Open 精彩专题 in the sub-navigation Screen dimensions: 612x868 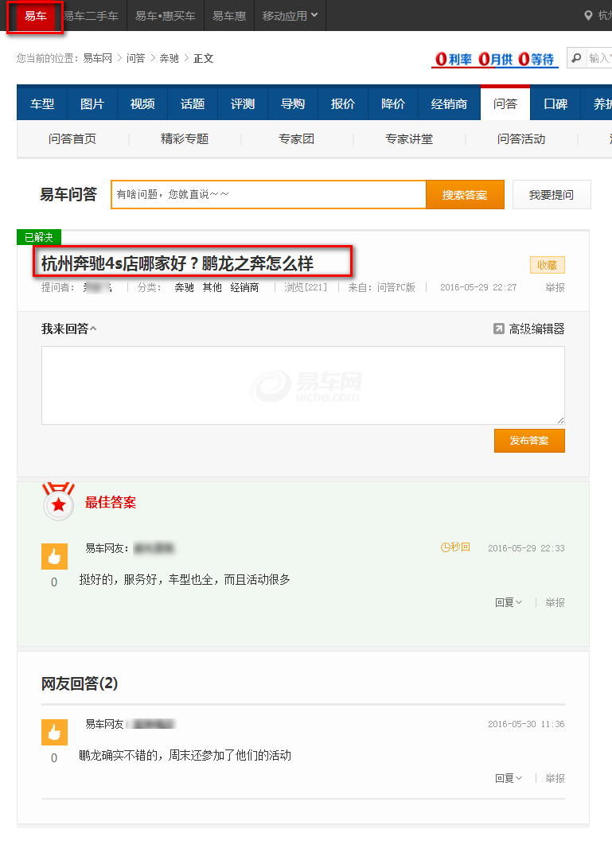point(185,139)
